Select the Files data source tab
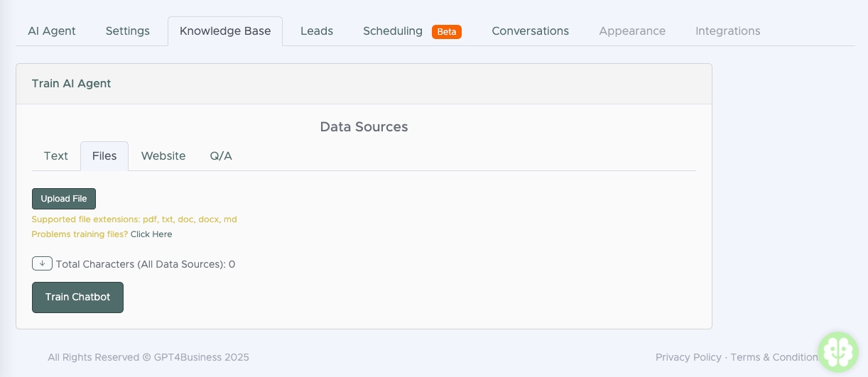Image resolution: width=868 pixels, height=377 pixels. pos(104,156)
